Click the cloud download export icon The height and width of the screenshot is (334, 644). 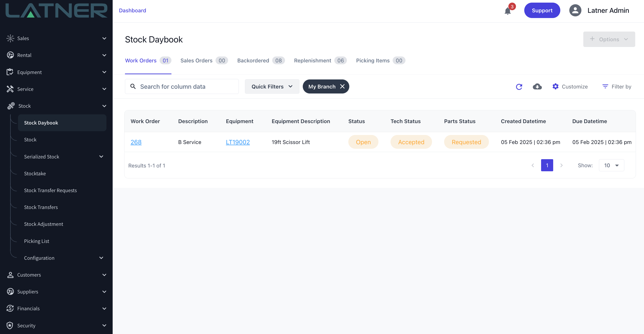tap(537, 87)
